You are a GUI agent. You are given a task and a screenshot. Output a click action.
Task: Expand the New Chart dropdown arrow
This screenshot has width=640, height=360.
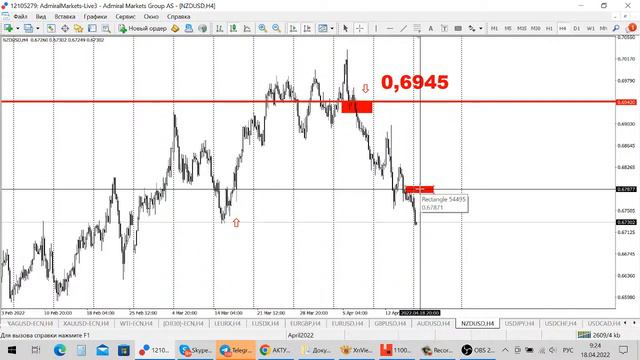coord(18,28)
